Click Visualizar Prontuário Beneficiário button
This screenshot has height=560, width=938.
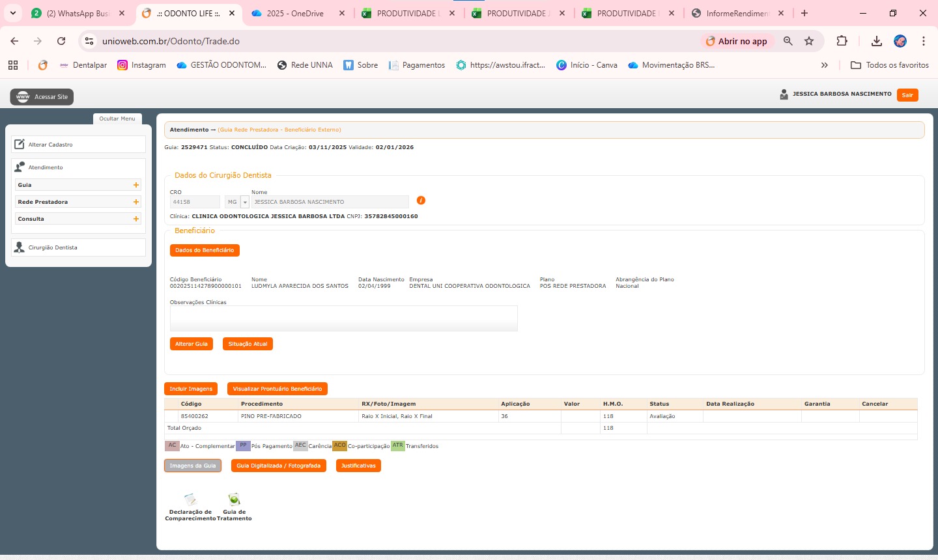coord(277,389)
